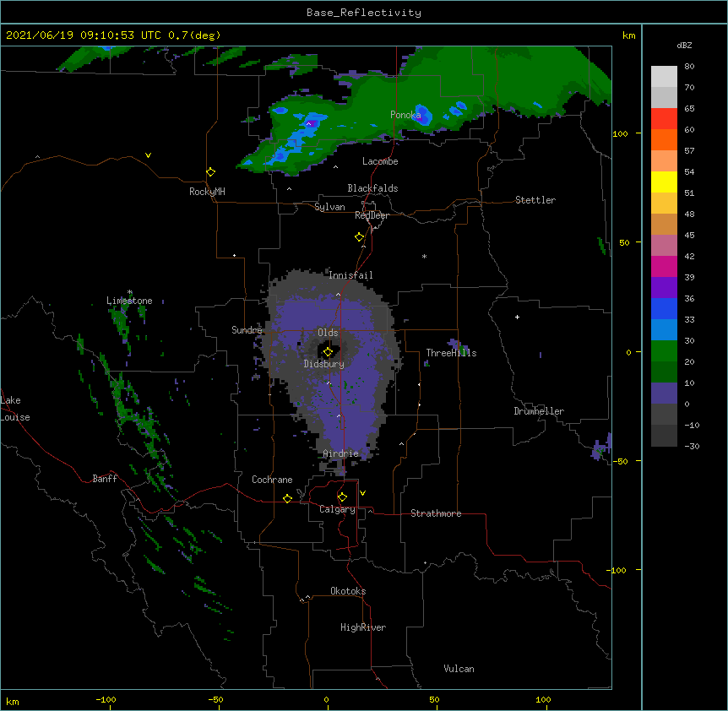
Task: Click the -30 value on dBZ scale
Action: [692, 446]
